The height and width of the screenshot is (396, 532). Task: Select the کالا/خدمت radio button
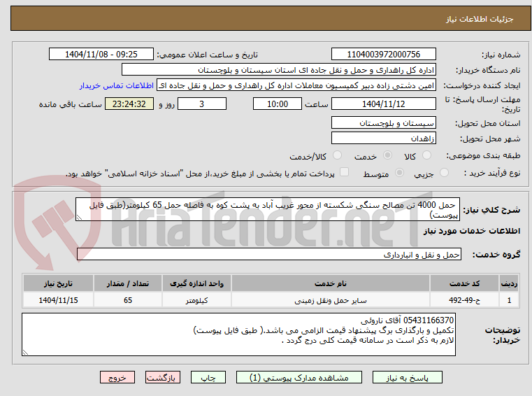[337, 155]
